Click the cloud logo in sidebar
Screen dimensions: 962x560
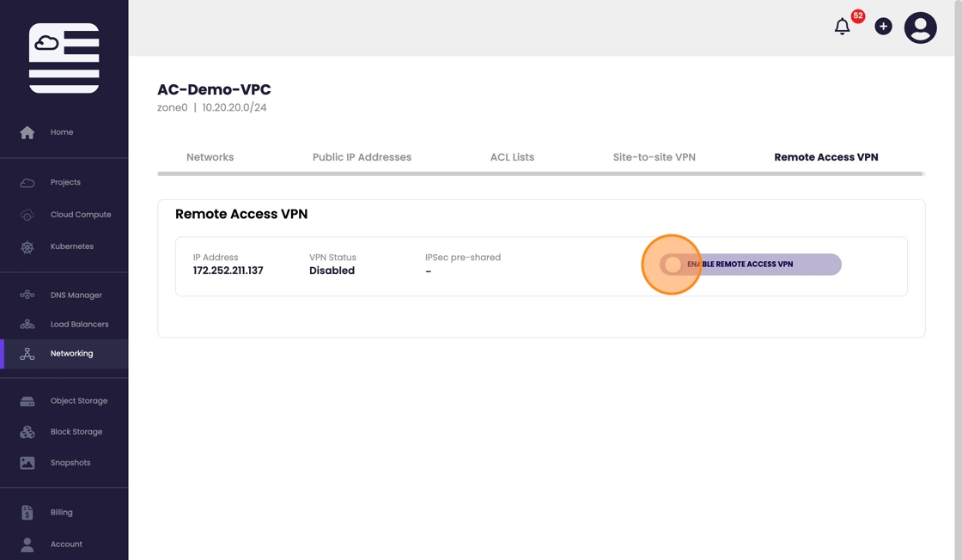[x=64, y=58]
